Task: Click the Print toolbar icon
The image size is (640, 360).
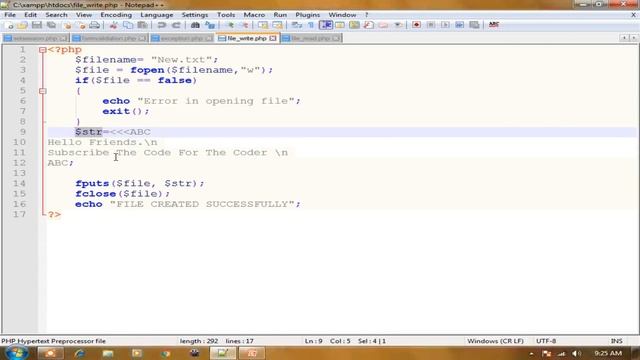Action: tap(94, 25)
